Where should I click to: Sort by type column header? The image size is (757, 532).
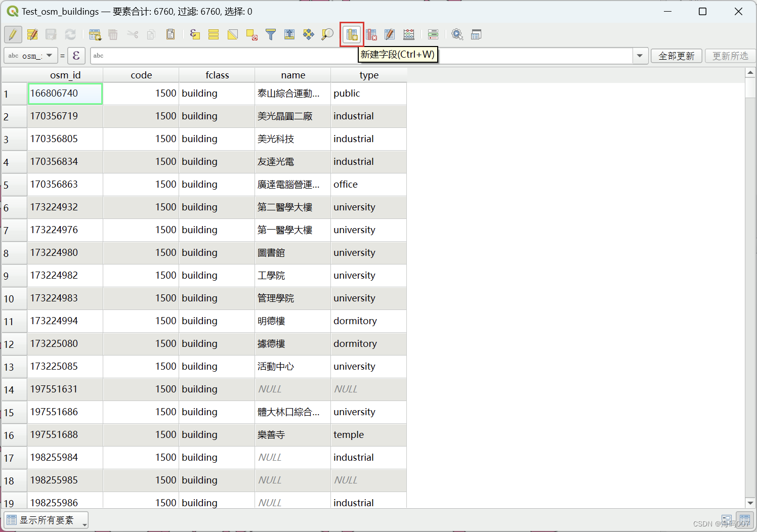point(369,75)
